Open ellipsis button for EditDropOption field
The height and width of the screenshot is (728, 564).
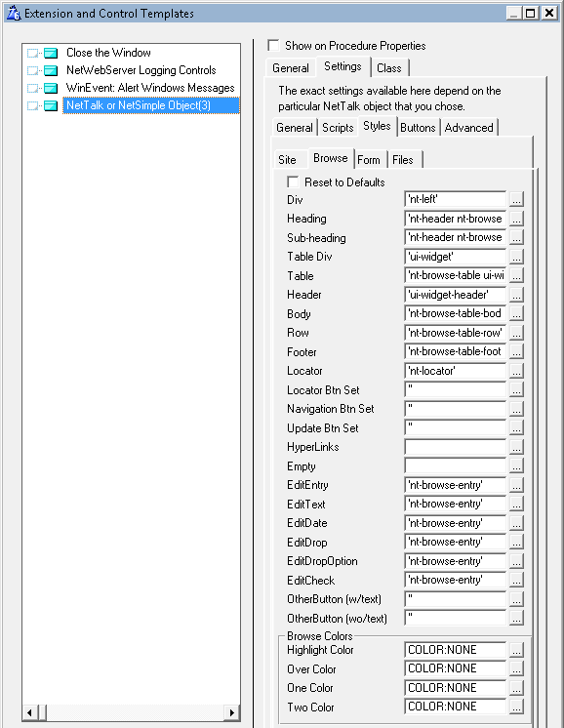[516, 561]
